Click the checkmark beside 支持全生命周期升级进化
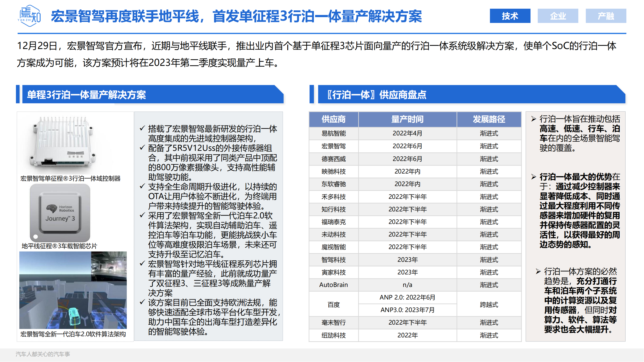Screen dimensions: 644x362 point(142,186)
